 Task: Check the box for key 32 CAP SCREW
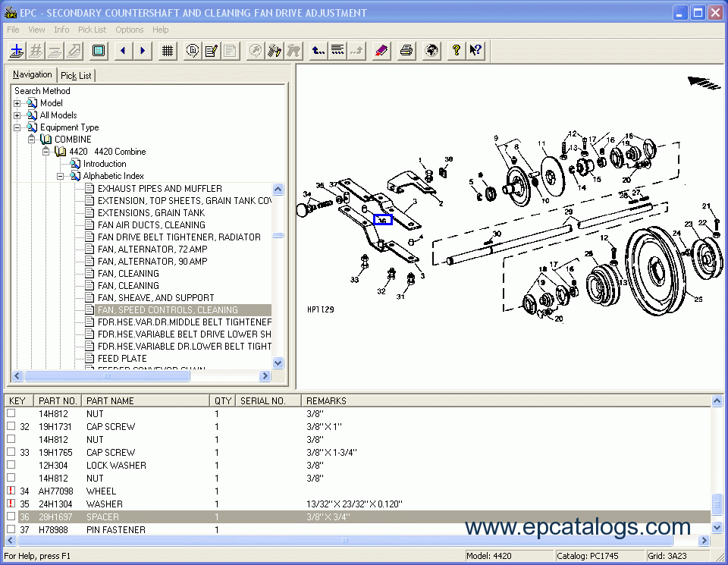[11, 426]
